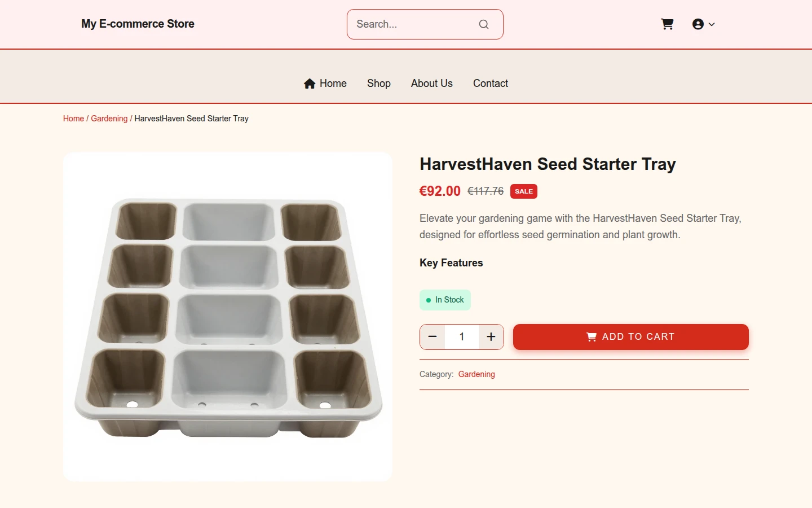
Task: Open the Shop menu item
Action: coord(379,84)
